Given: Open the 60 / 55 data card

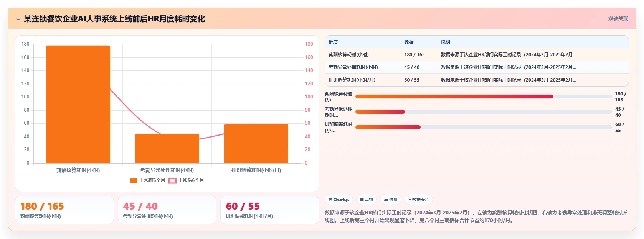Looking at the screenshot, I should coord(270,210).
